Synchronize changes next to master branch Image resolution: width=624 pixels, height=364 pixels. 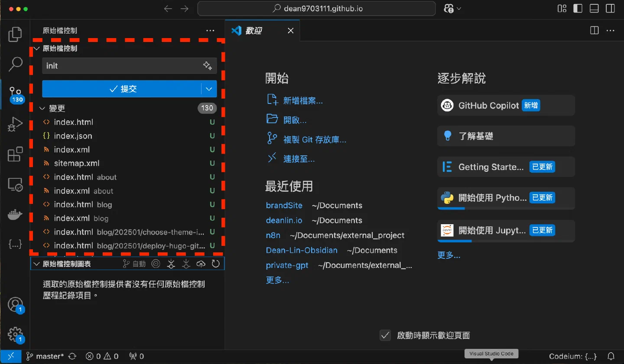coord(72,356)
